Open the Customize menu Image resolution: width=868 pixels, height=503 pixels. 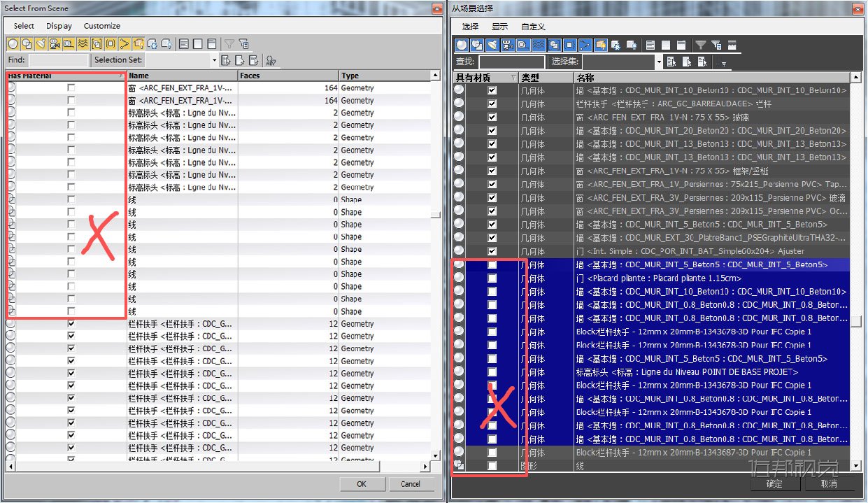click(102, 26)
